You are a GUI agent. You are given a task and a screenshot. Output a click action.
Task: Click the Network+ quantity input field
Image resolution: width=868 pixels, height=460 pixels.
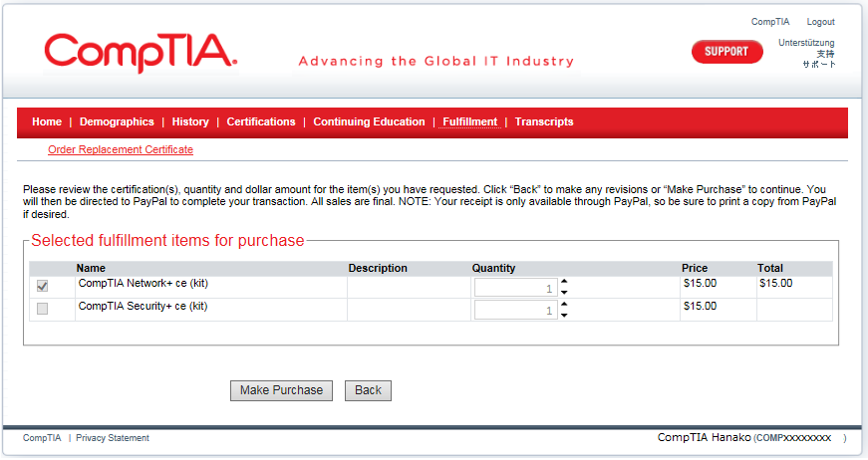click(515, 288)
